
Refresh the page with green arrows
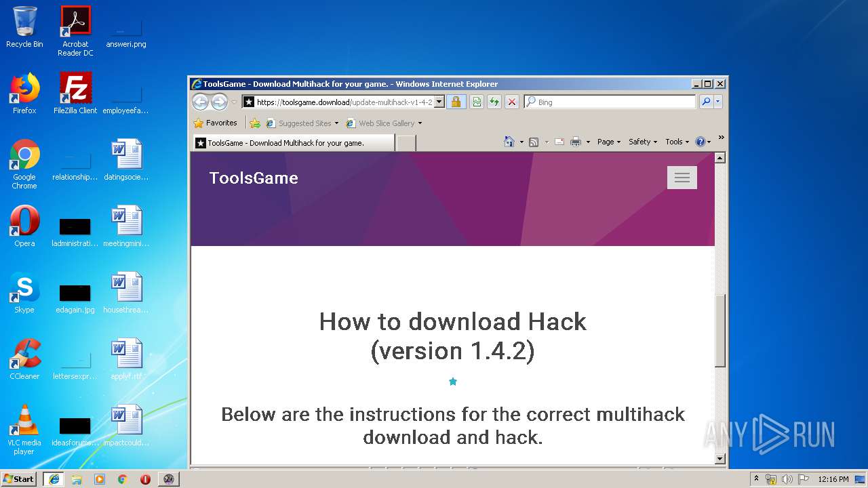point(494,102)
